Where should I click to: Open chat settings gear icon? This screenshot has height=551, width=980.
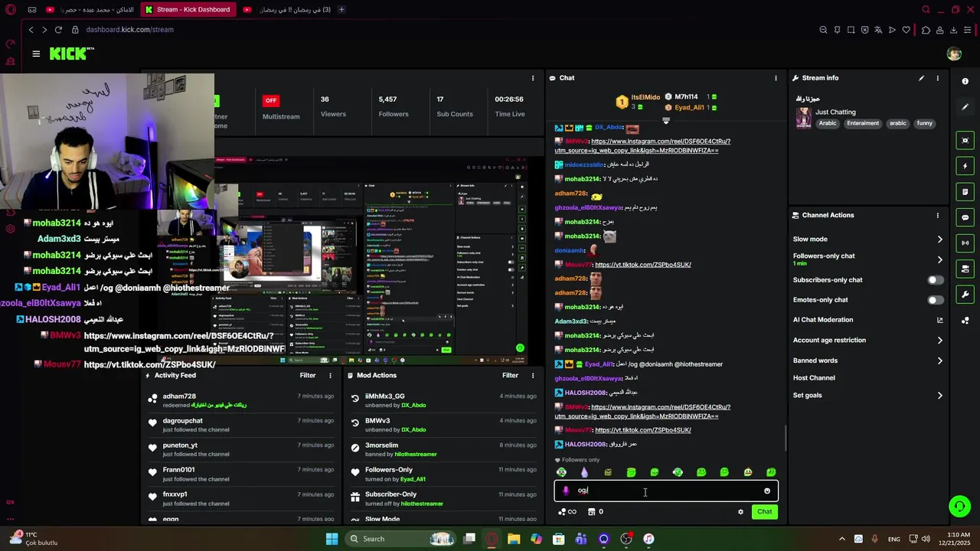tap(740, 512)
